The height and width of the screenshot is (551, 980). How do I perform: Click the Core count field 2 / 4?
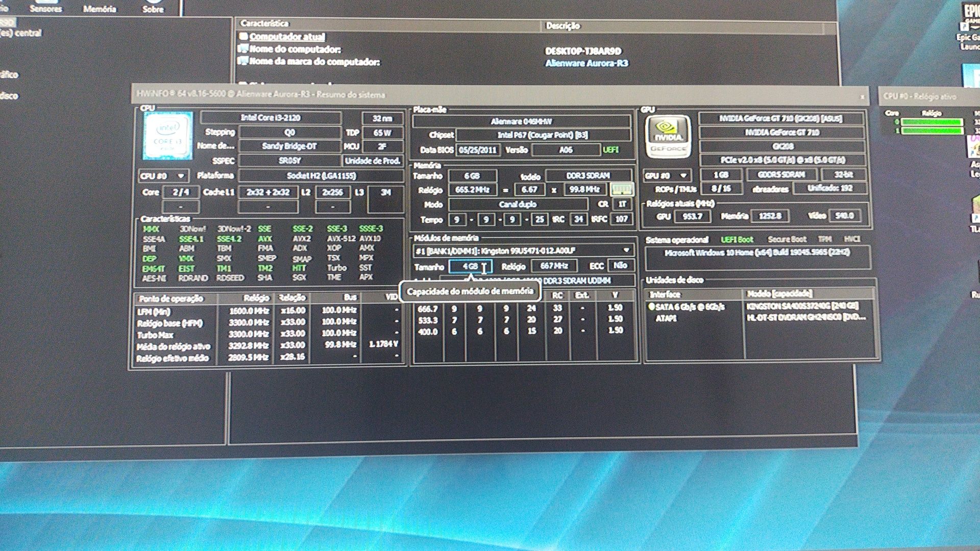[180, 192]
